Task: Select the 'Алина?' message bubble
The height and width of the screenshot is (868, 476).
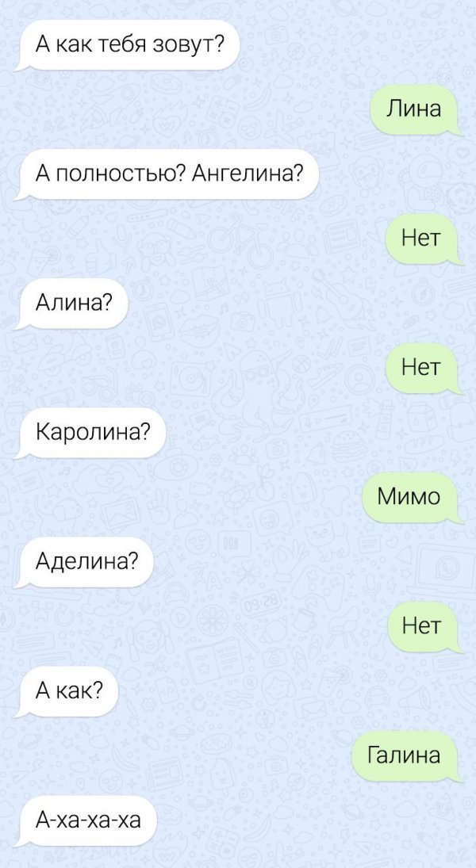Action: 73,304
